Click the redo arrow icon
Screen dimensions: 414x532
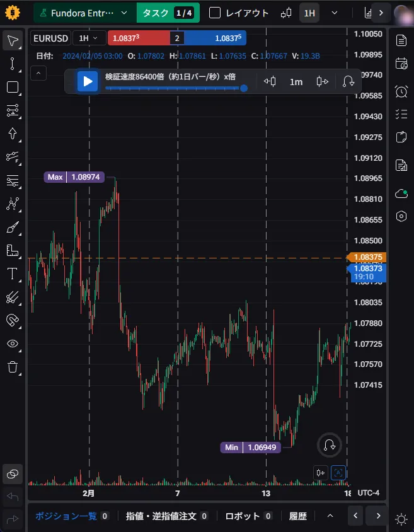13,519
